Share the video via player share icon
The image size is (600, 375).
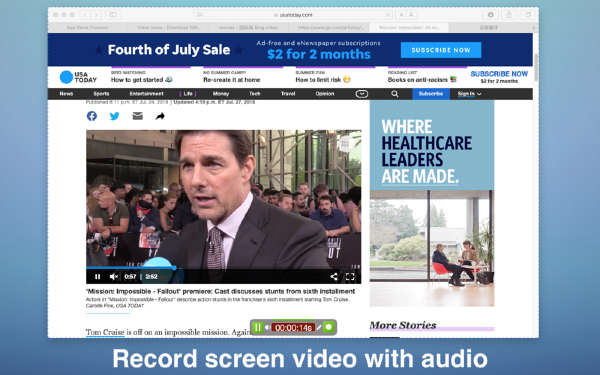[x=334, y=276]
